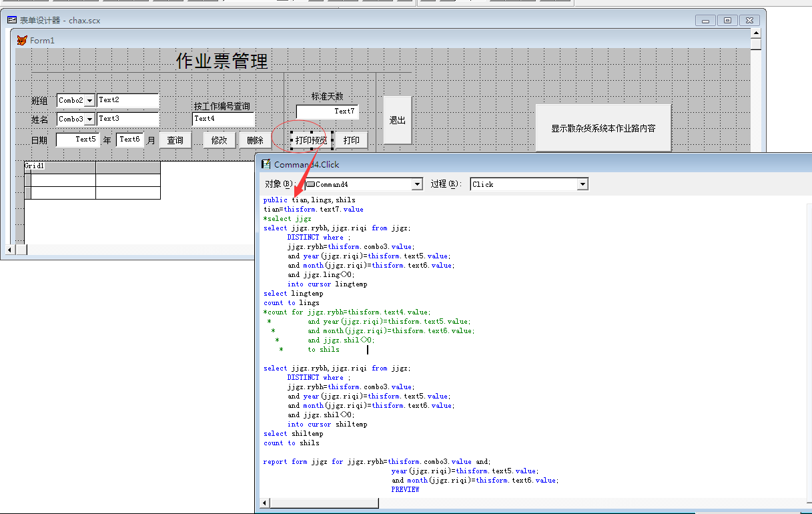Screen dimensions: 812x514
Task: Click the 打印 button
Action: [x=352, y=140]
